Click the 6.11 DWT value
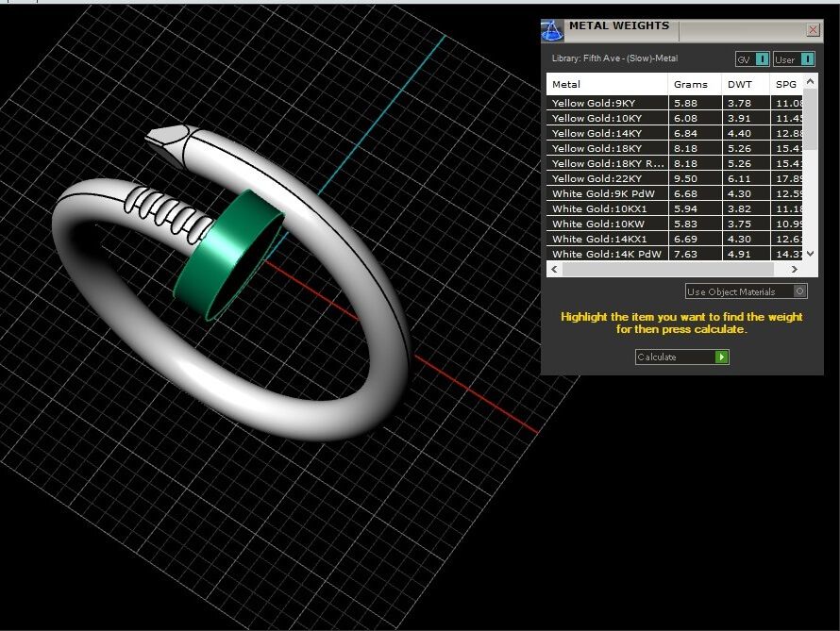 739,178
